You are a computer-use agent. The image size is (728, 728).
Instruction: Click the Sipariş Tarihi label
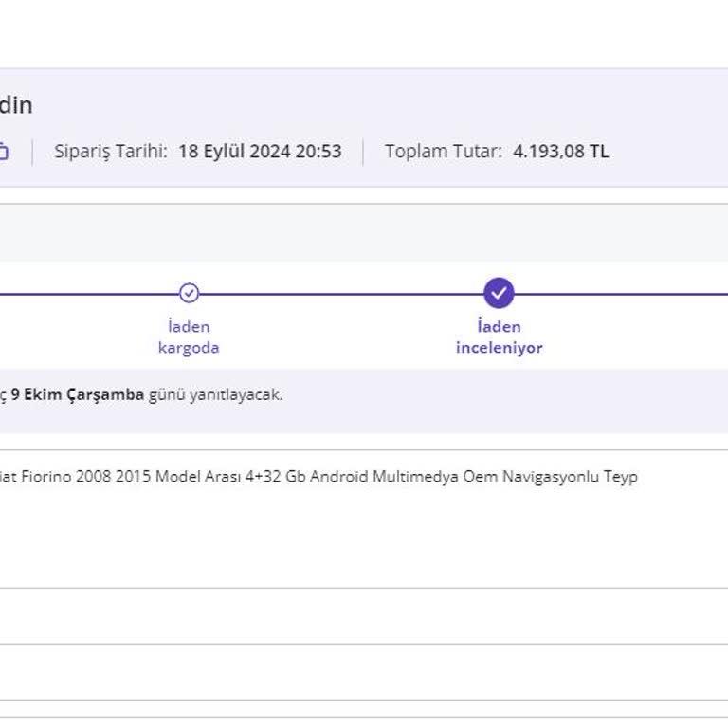coord(111,152)
